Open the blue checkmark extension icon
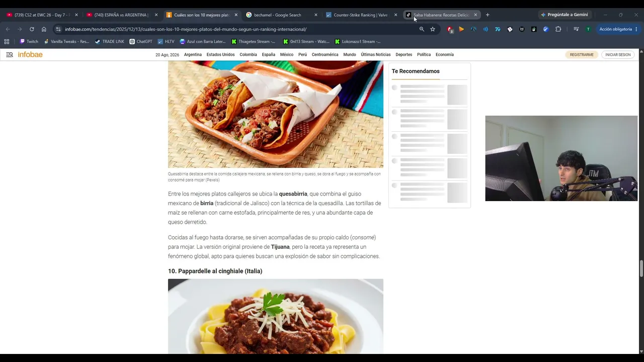Screen dimensions: 644x362 (x=546, y=29)
